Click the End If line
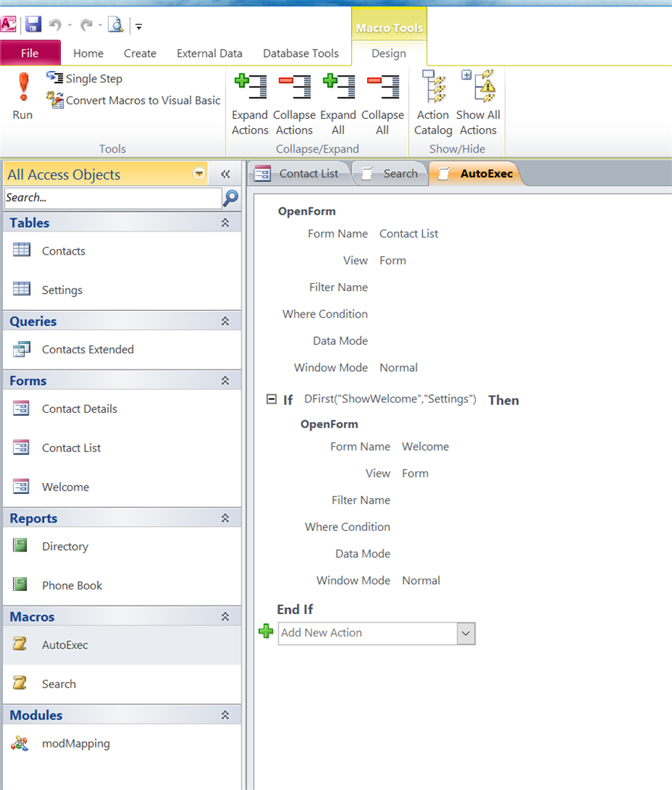The image size is (672, 790). pos(295,609)
